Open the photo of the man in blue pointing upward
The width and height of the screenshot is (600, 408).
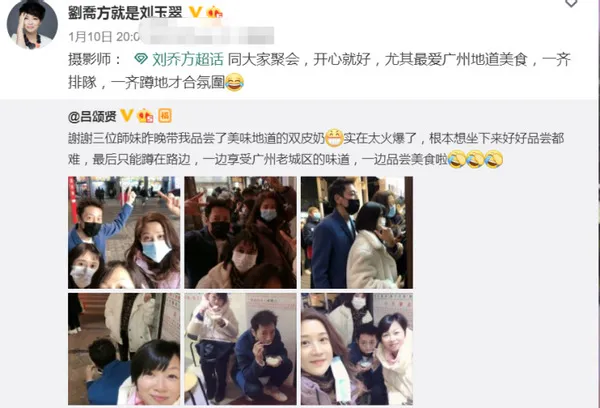pos(124,232)
